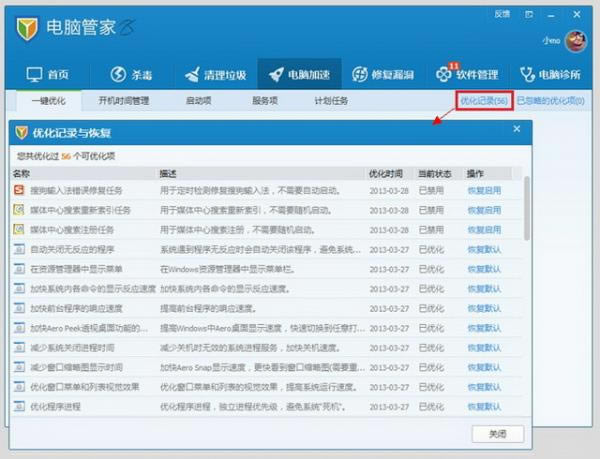Image resolution: width=600 pixels, height=459 pixels.
Task: Open the 首页 home tab
Action: pos(47,74)
